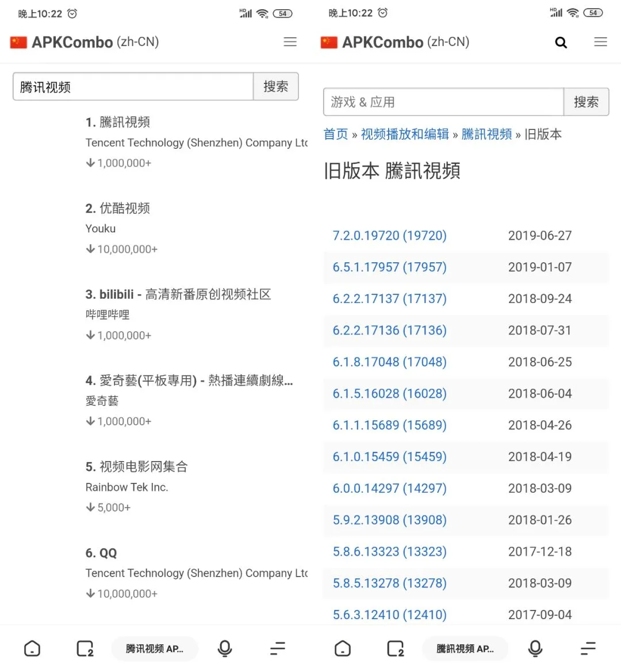This screenshot has height=672, width=621.
Task: Open version 6.1.8.17048 (17048)
Action: (390, 362)
